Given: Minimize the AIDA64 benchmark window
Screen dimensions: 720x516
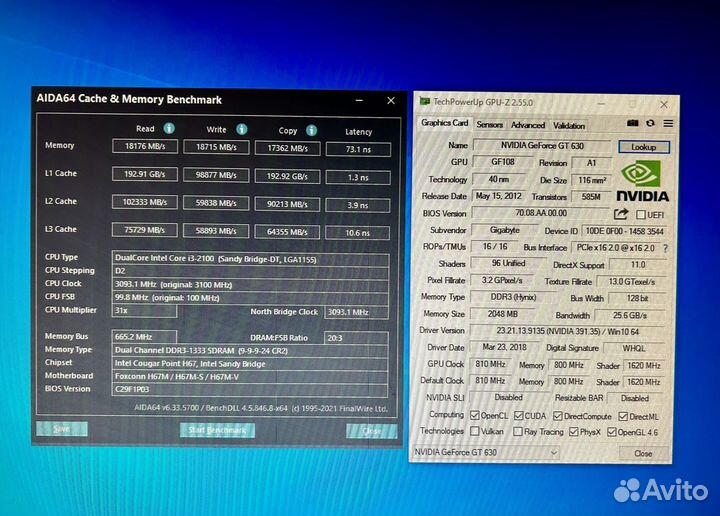Looking at the screenshot, I should (360, 100).
